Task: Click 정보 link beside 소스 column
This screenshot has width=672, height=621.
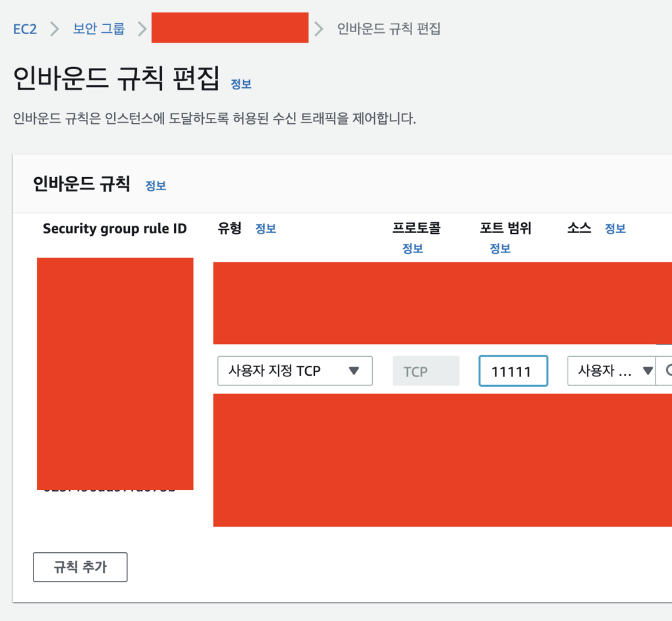Action: (616, 229)
